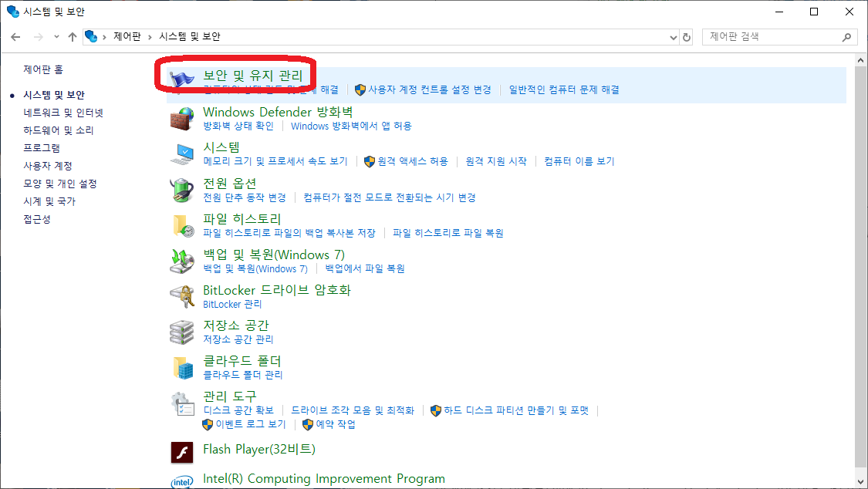Click 클라우드 폴더 관리 link
The width and height of the screenshot is (868, 489).
(x=242, y=375)
